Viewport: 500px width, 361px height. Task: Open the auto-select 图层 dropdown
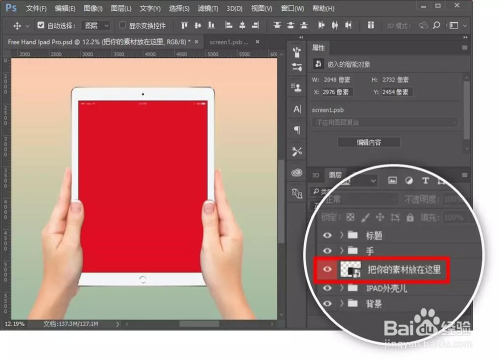[96, 26]
